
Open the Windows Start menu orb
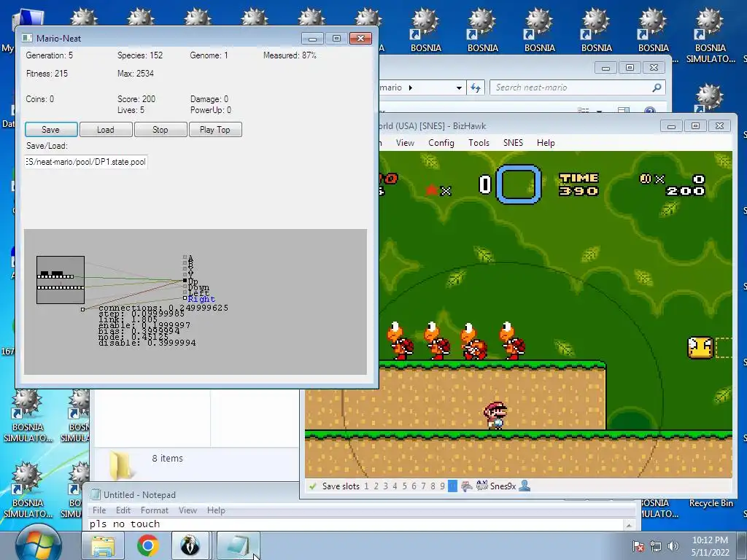tap(38, 544)
